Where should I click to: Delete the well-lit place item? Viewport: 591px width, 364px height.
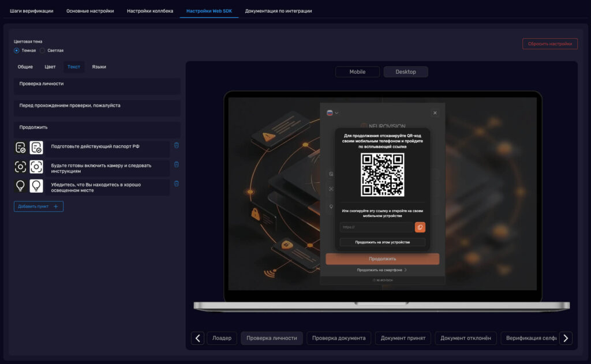(177, 184)
